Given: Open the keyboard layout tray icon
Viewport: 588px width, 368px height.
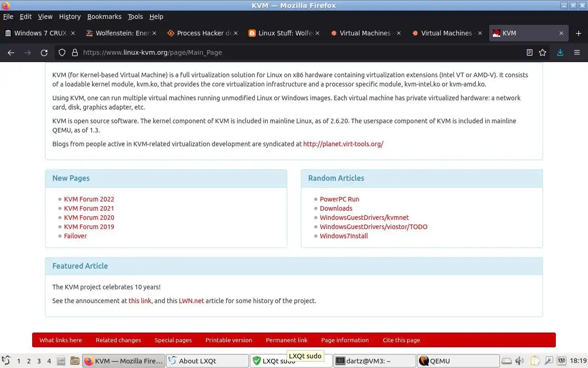Looking at the screenshot, I should (x=562, y=361).
